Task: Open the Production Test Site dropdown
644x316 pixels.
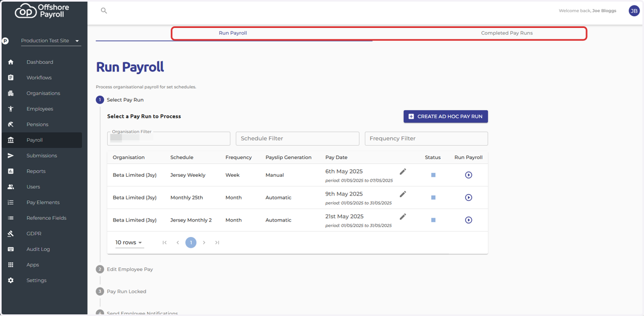Action: (51, 41)
